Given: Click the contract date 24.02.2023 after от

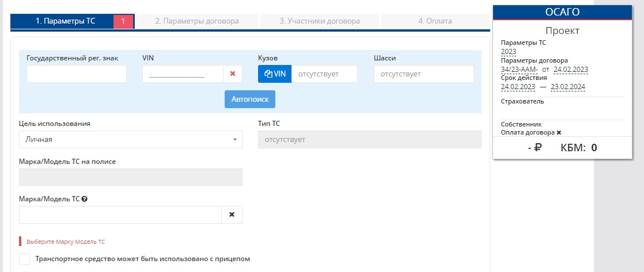Looking at the screenshot, I should click(570, 69).
